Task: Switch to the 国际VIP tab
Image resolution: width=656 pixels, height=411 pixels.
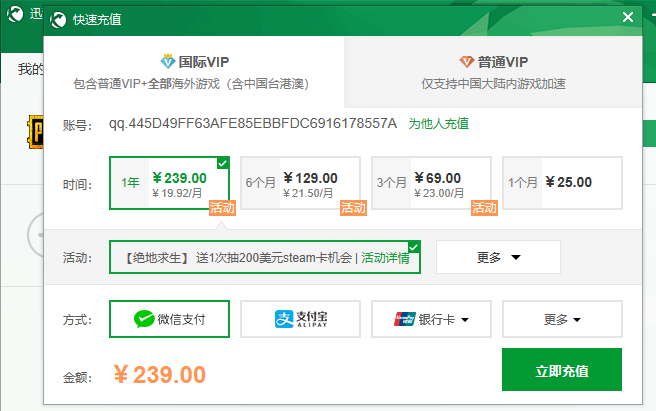Action: [194, 72]
